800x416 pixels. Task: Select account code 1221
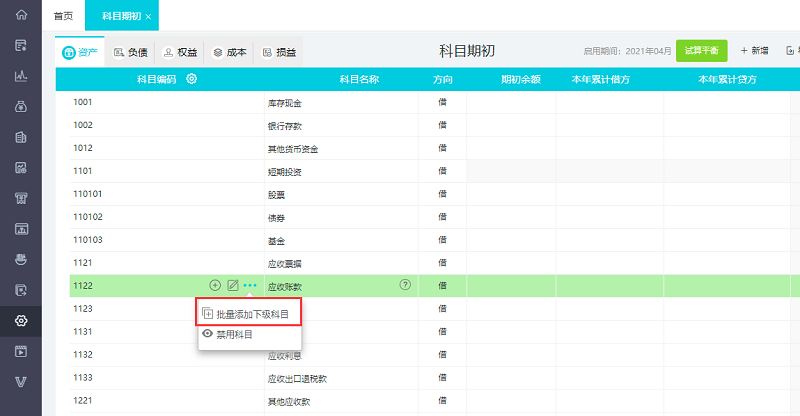tap(83, 401)
